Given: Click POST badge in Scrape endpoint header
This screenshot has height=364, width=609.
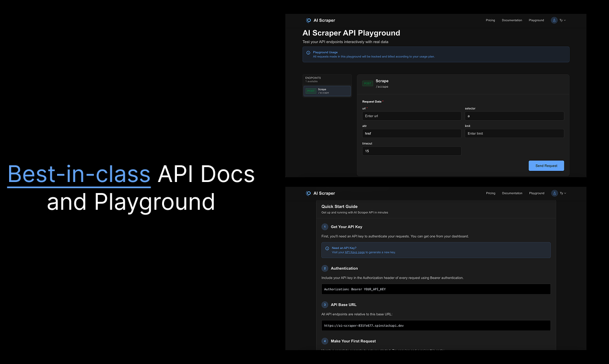Looking at the screenshot, I should [x=368, y=83].
